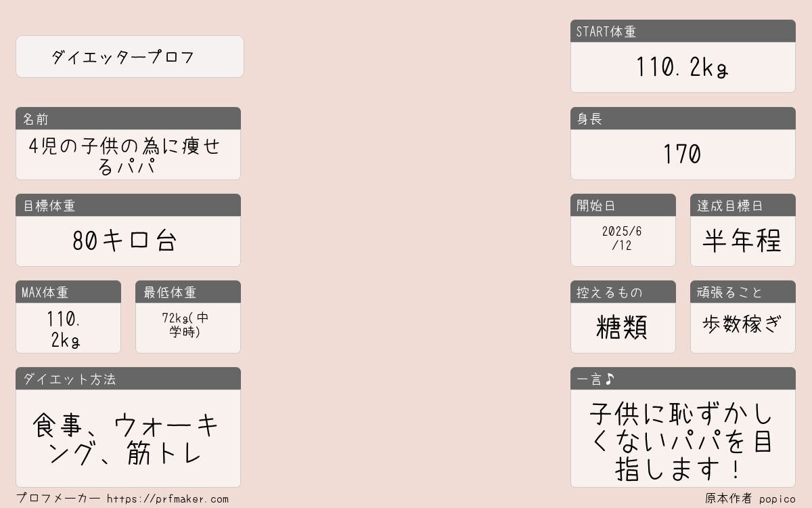Select the 頑張ること header label
The image size is (812, 508).
click(x=729, y=293)
